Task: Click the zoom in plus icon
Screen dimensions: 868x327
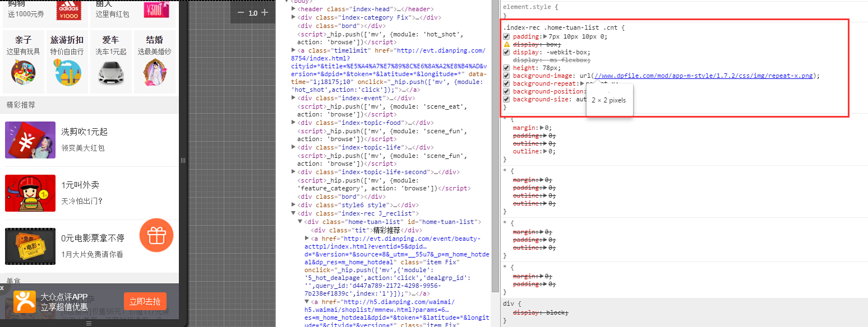Action: pos(265,12)
